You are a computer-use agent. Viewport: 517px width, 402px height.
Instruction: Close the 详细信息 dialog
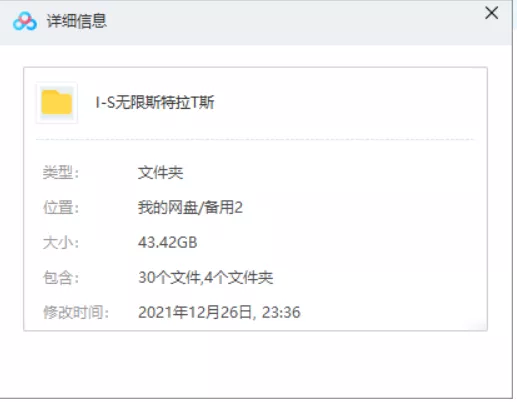tap(491, 13)
